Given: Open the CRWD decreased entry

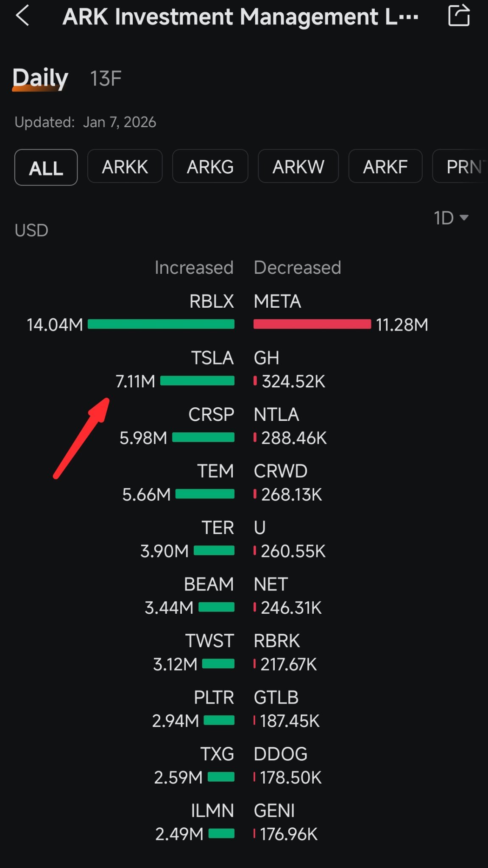Looking at the screenshot, I should (280, 471).
